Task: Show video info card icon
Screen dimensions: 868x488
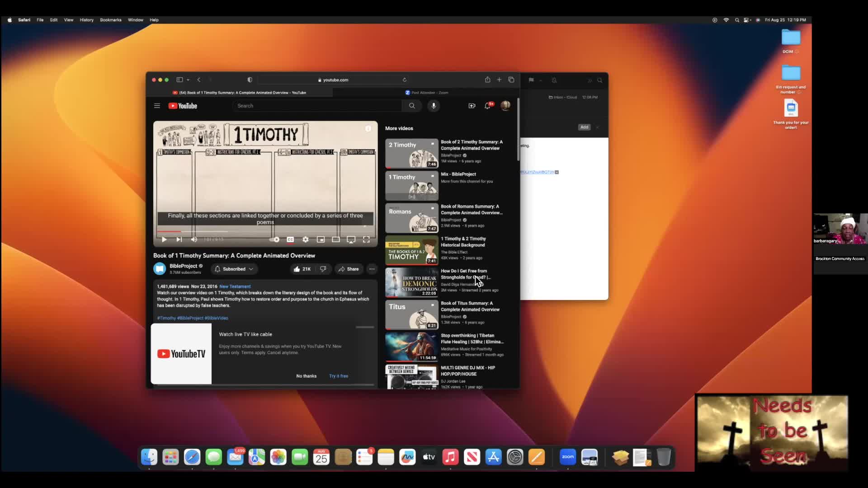Action: (368, 129)
